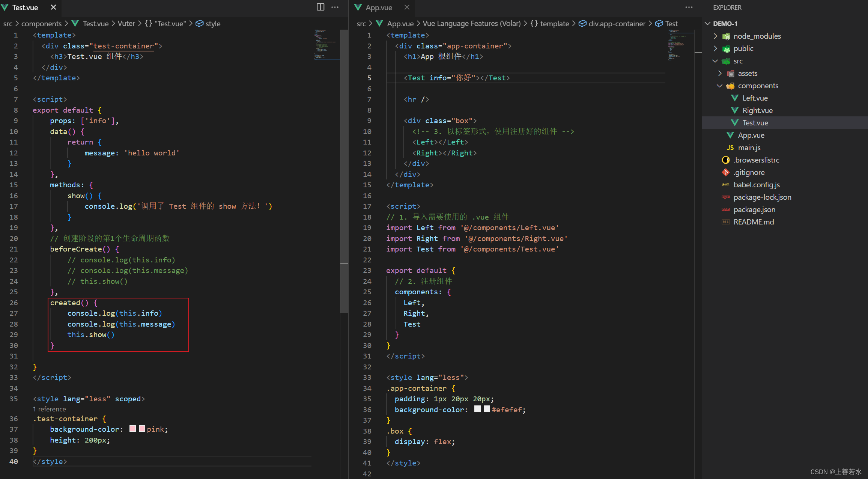Click the public folder icon

[x=727, y=49]
